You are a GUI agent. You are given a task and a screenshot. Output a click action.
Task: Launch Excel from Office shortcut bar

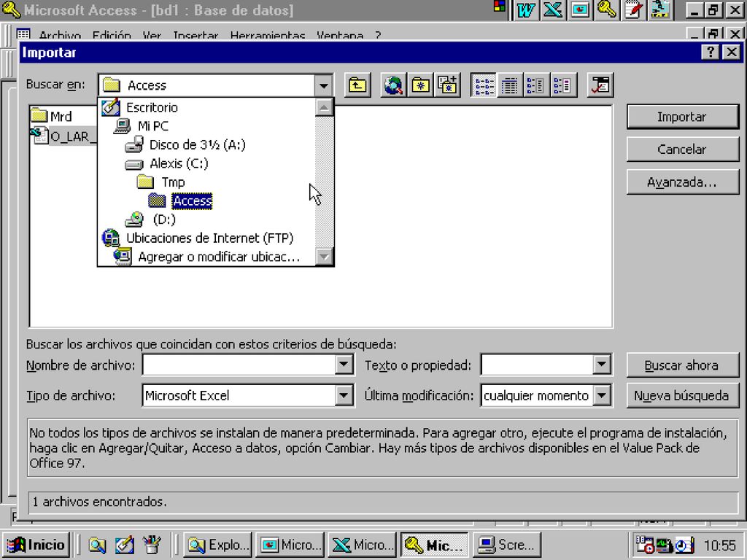(553, 10)
